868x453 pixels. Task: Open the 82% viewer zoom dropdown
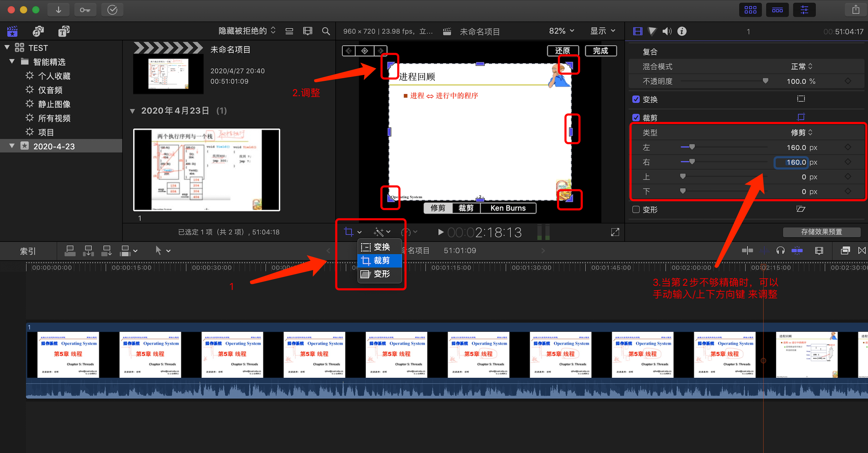[561, 31]
